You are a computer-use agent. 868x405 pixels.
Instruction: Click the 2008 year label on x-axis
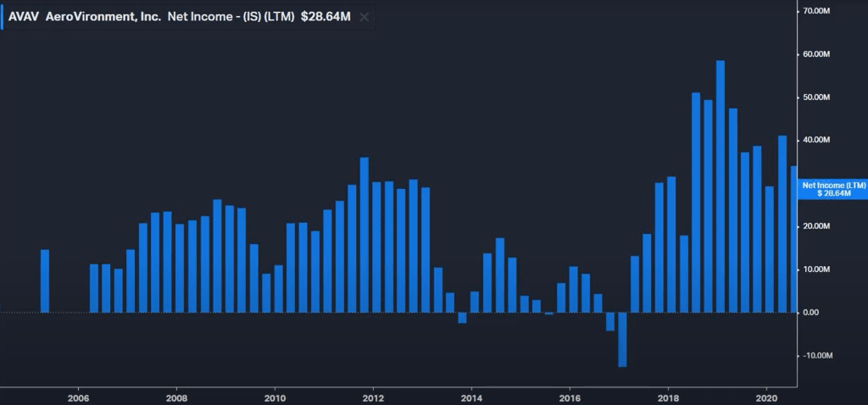coord(176,397)
